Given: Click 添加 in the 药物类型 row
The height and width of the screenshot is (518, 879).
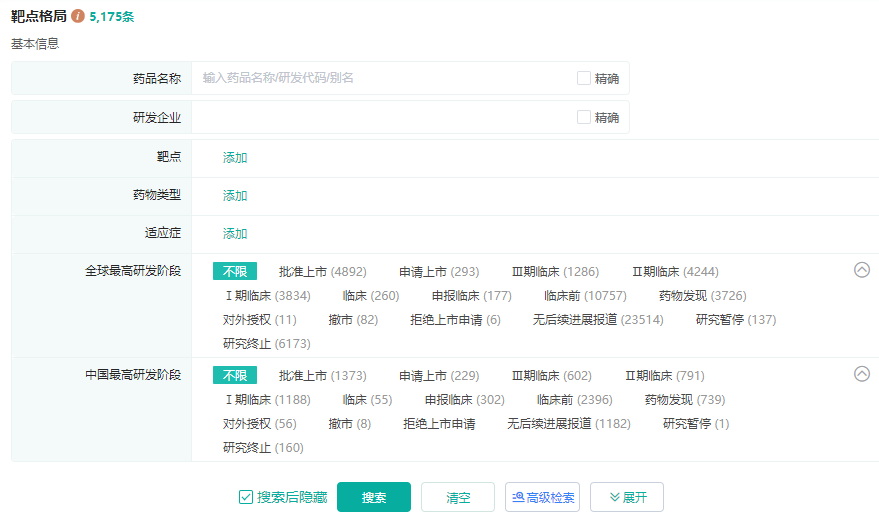Looking at the screenshot, I should [x=235, y=196].
